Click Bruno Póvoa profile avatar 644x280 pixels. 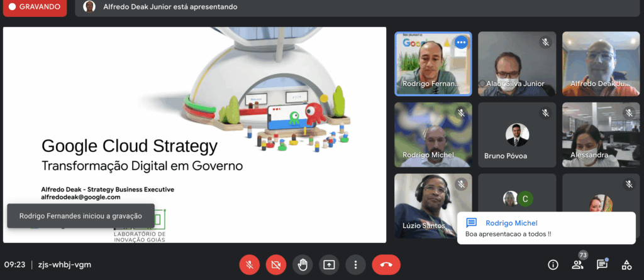pyautogui.click(x=517, y=134)
